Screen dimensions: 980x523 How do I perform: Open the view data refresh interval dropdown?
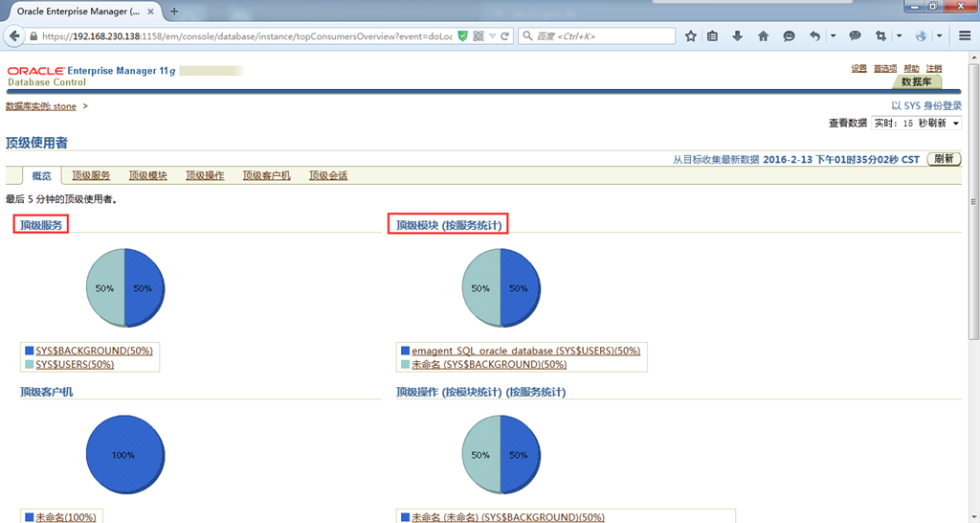point(917,124)
